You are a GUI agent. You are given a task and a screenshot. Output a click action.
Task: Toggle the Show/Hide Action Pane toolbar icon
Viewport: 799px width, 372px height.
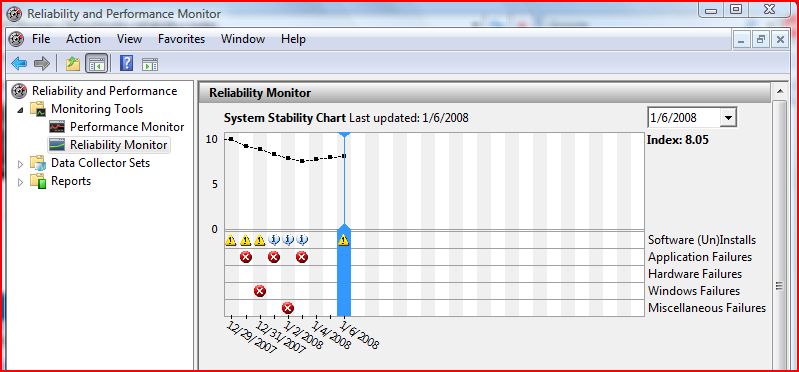(150, 64)
